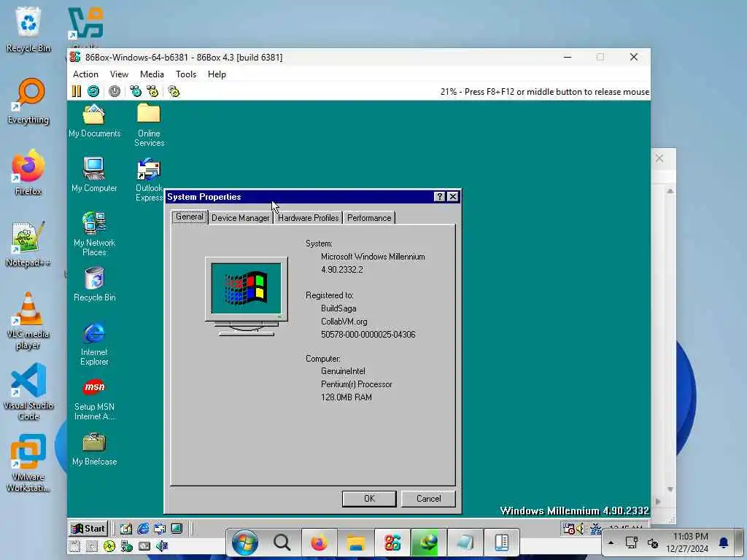The image size is (747, 560).
Task: Open the Help menu in 86Box
Action: point(217,74)
